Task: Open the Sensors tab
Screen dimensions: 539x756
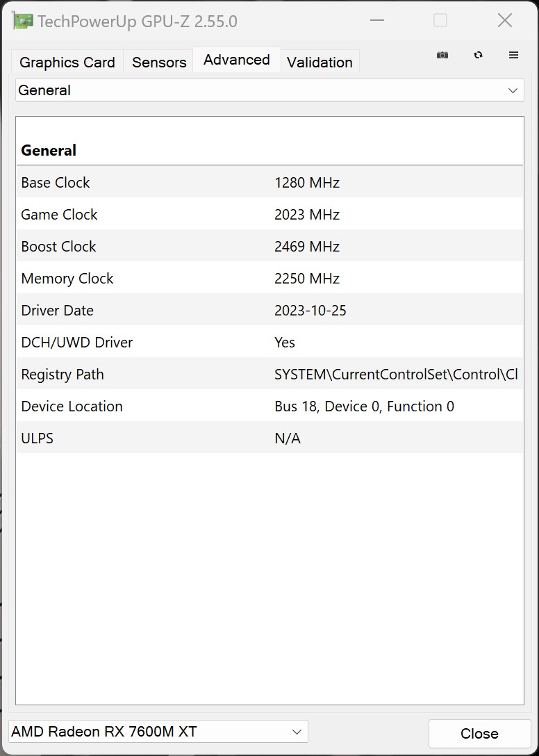Action: point(159,63)
